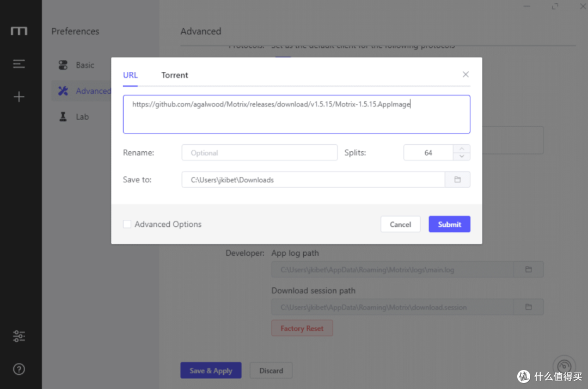Click the plus icon to add task

coord(19,97)
